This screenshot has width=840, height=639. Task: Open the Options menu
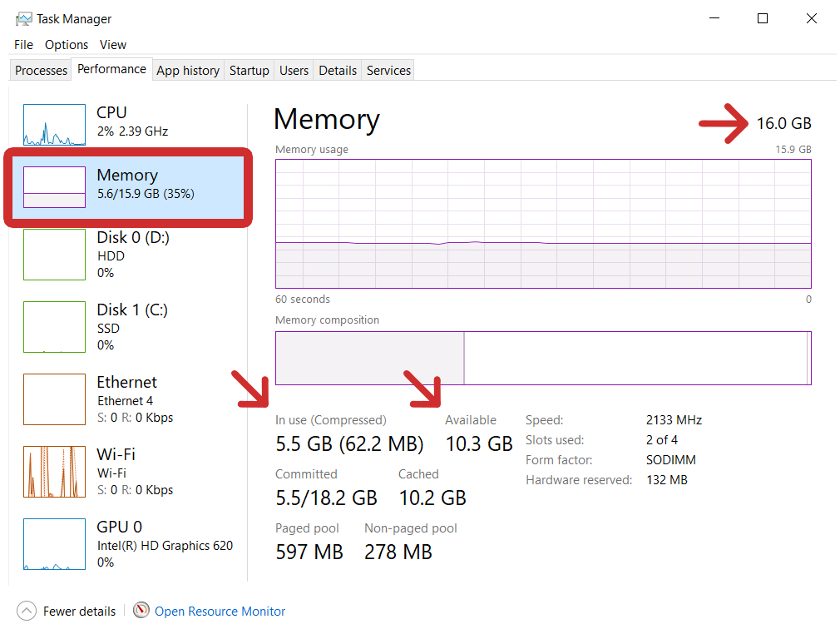pos(67,45)
